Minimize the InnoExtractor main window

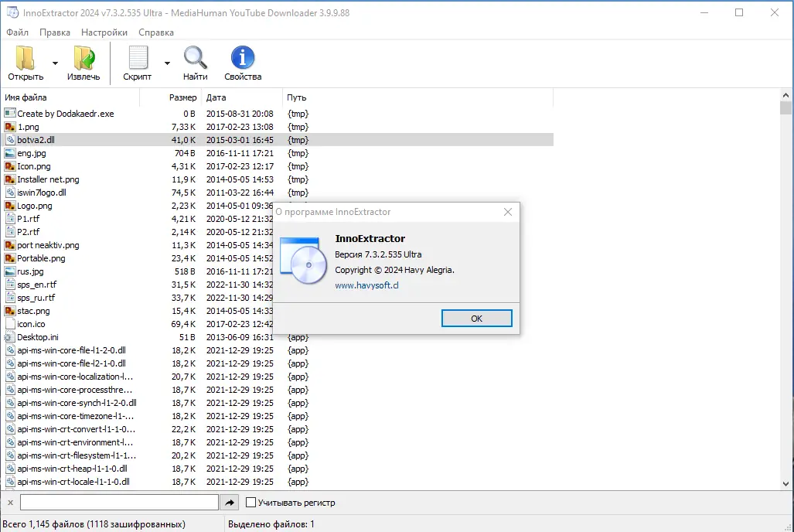704,12
